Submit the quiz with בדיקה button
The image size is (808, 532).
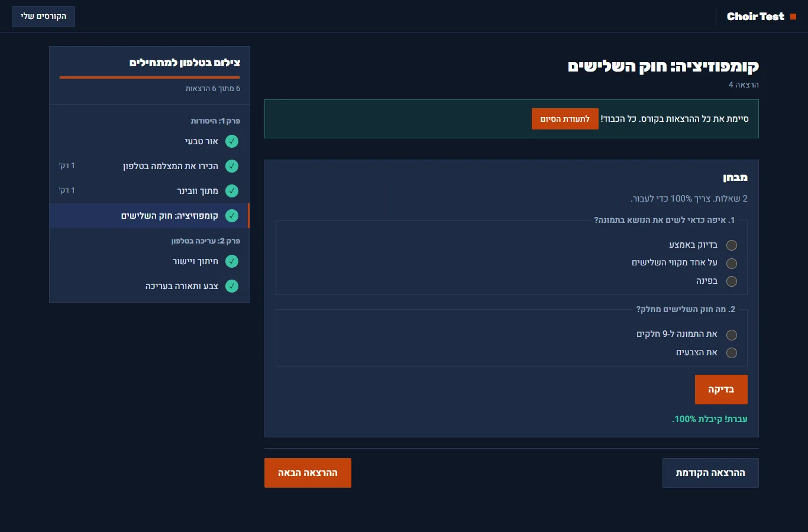(721, 390)
